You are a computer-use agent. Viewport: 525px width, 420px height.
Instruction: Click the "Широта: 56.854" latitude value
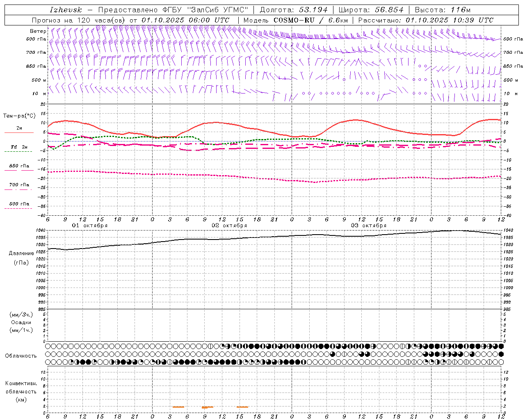(x=371, y=10)
